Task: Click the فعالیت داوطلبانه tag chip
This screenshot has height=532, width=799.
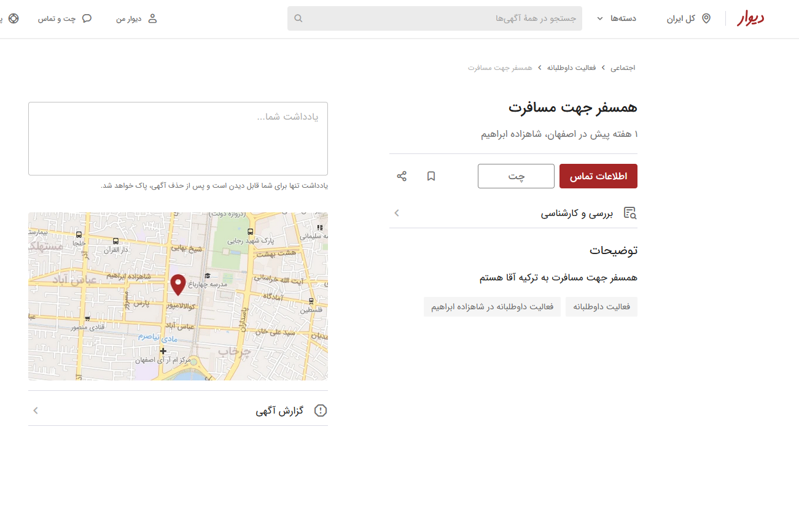Action: (601, 307)
